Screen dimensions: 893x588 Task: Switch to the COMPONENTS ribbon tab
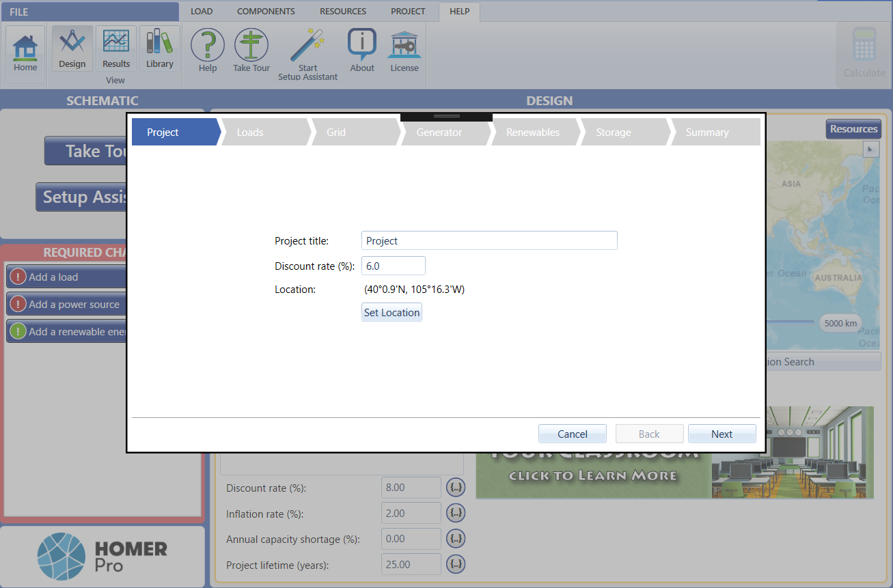point(266,12)
